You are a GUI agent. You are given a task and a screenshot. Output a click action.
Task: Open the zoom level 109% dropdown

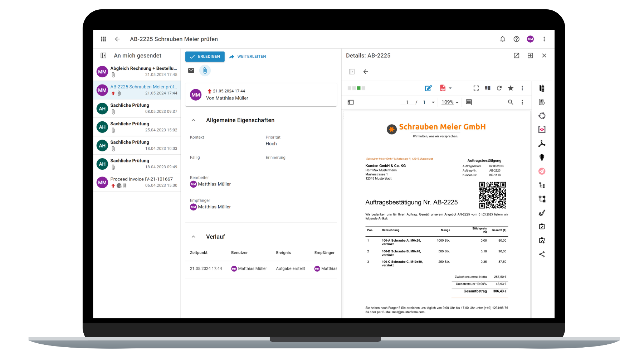click(449, 102)
